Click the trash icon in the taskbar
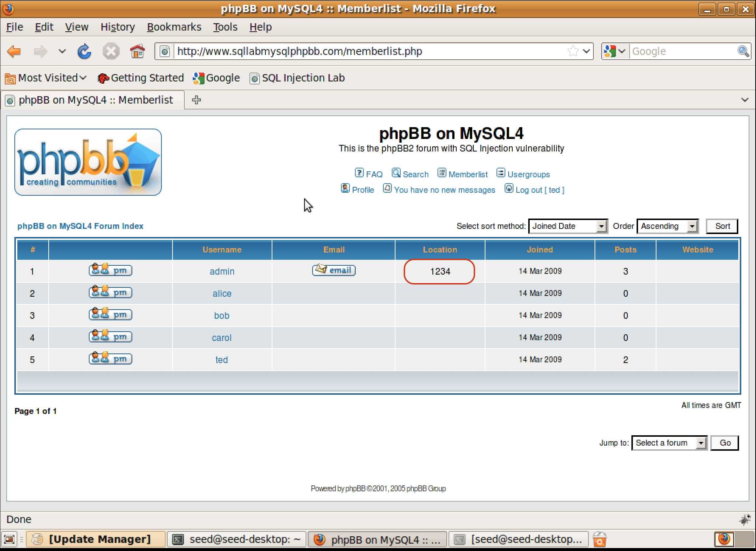 click(599, 540)
